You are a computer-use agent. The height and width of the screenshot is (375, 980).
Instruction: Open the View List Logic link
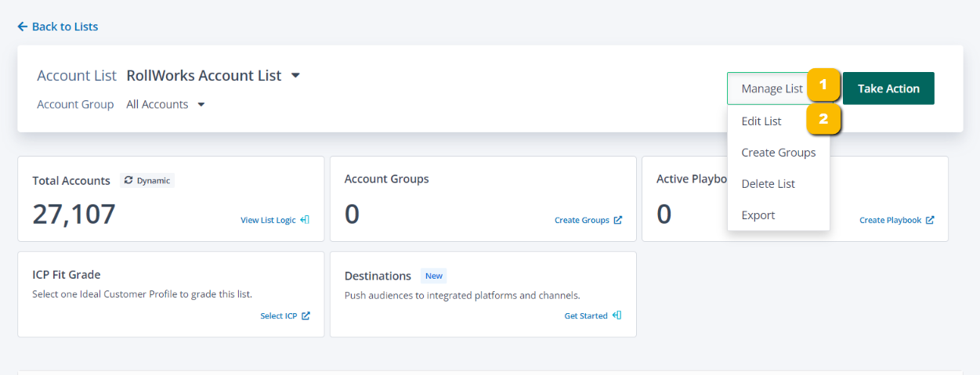(x=268, y=220)
